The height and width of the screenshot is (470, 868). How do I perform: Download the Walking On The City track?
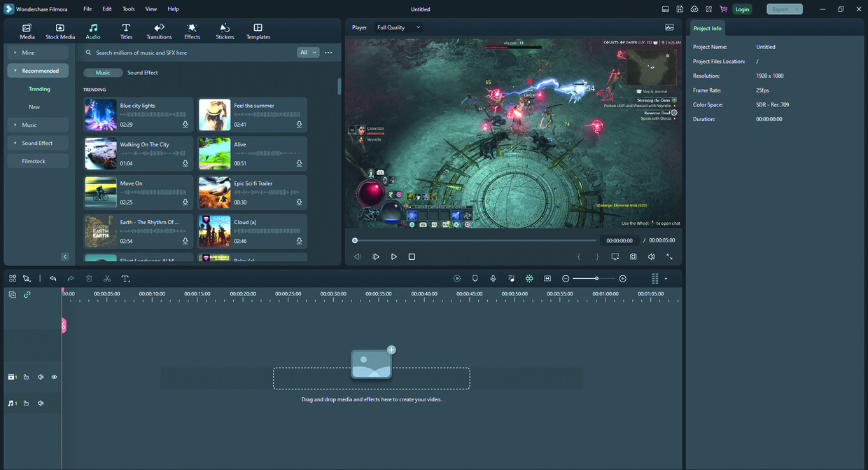pyautogui.click(x=185, y=163)
